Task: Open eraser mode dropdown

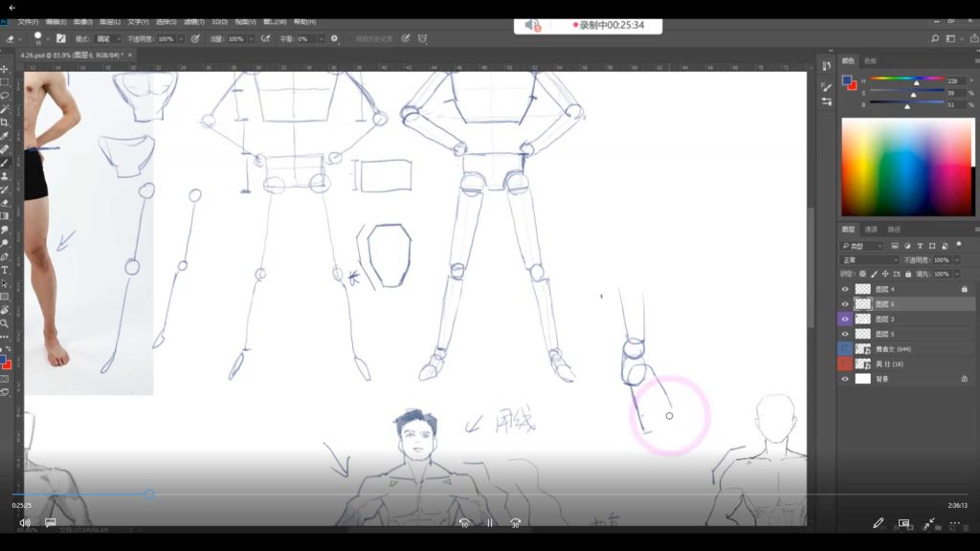Action: [108, 38]
